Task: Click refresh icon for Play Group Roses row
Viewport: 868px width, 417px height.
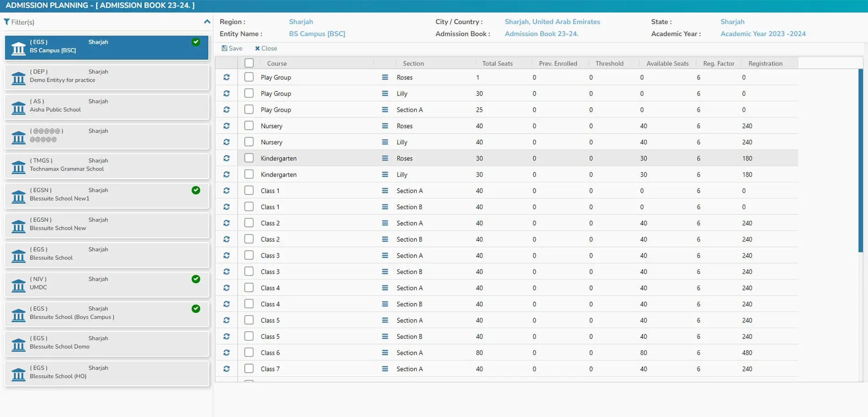Action: click(226, 77)
